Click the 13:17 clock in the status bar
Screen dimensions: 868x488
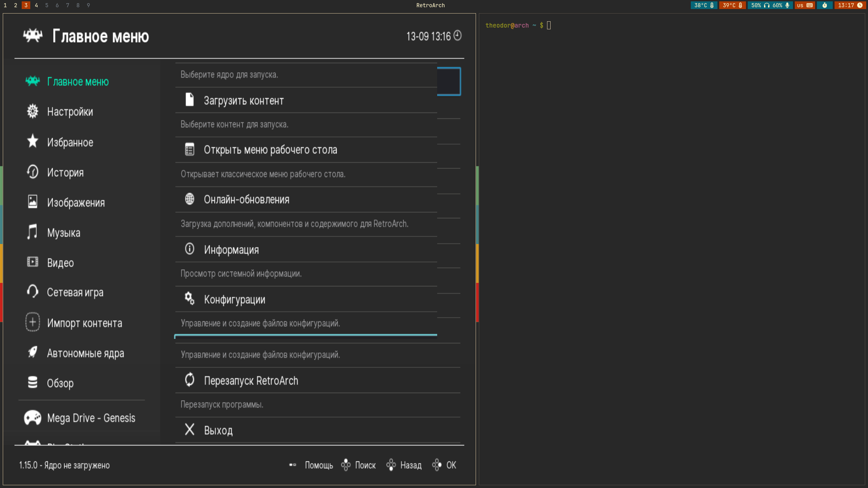tap(850, 5)
